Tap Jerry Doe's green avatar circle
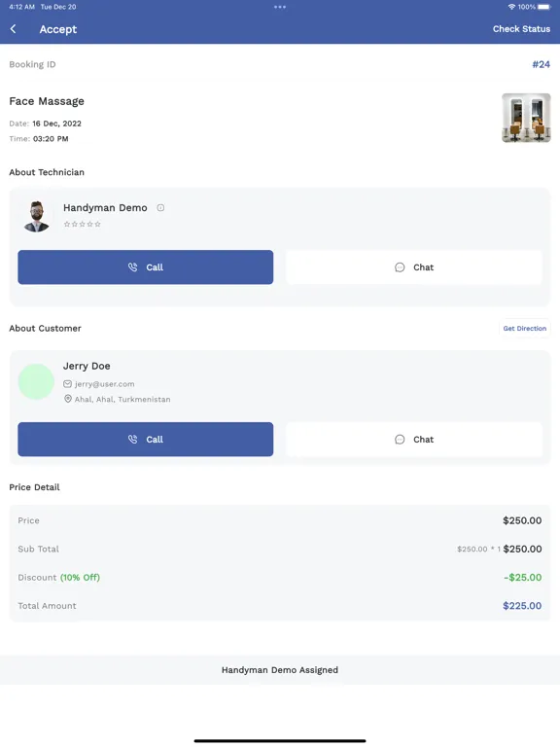The image size is (560, 747). (36, 381)
